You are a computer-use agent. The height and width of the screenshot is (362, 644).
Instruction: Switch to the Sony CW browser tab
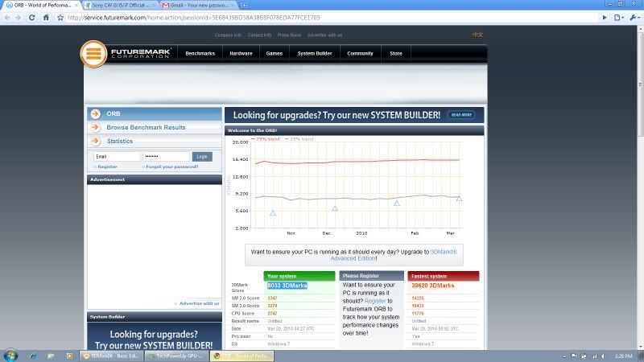click(x=115, y=5)
